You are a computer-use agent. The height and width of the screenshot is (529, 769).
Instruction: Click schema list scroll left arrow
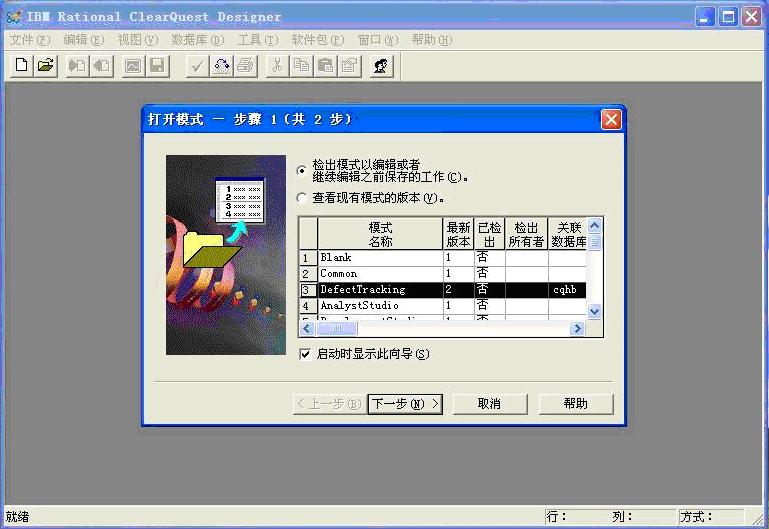pyautogui.click(x=307, y=328)
